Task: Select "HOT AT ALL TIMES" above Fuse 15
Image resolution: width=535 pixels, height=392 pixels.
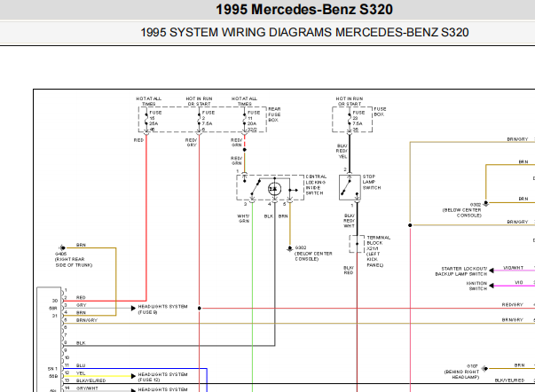Action: pos(149,101)
